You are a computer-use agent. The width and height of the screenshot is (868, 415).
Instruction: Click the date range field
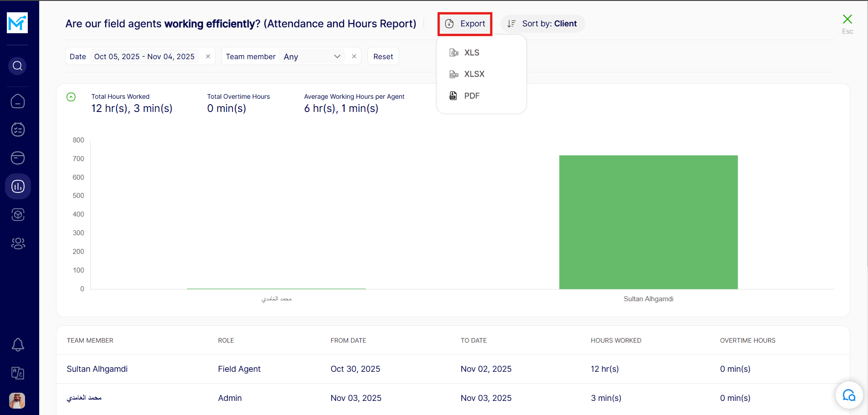[144, 56]
